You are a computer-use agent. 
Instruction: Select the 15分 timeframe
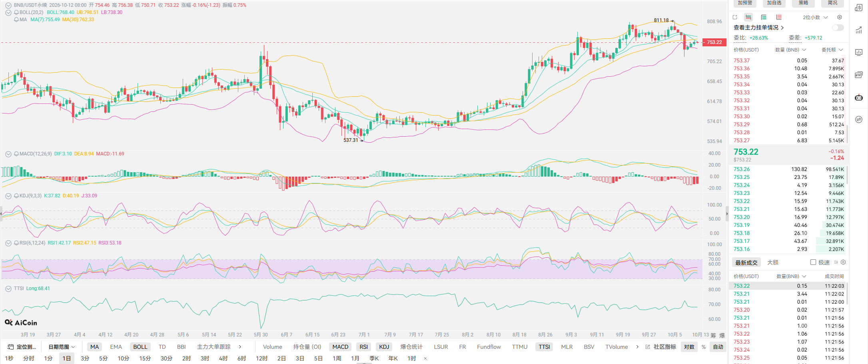tap(145, 358)
